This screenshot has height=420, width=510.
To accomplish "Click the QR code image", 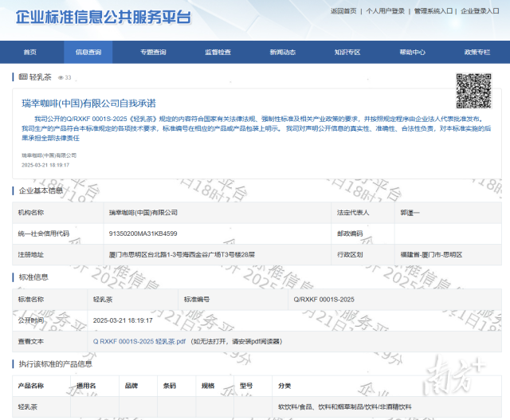I will pos(473,91).
